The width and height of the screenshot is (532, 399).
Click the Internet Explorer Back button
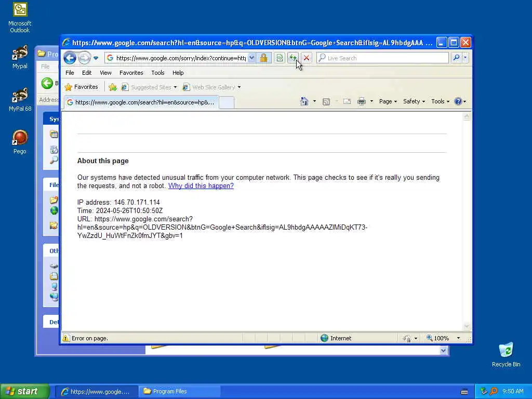click(70, 58)
